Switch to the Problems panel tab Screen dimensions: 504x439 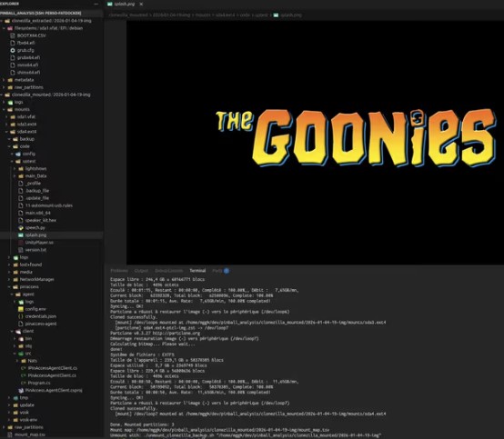tap(119, 271)
